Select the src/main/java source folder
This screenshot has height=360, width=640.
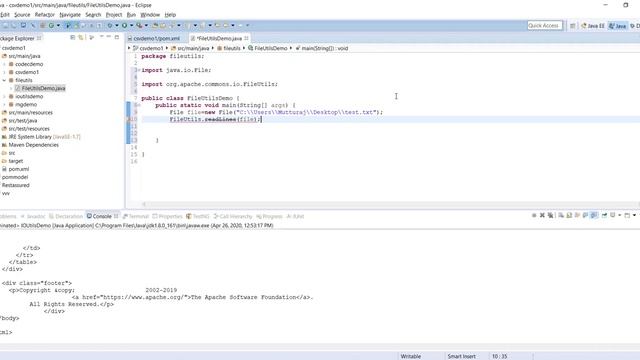(x=21, y=56)
